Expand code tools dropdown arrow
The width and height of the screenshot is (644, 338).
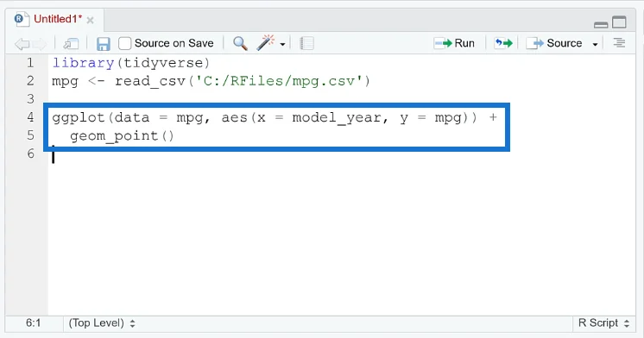(x=282, y=44)
